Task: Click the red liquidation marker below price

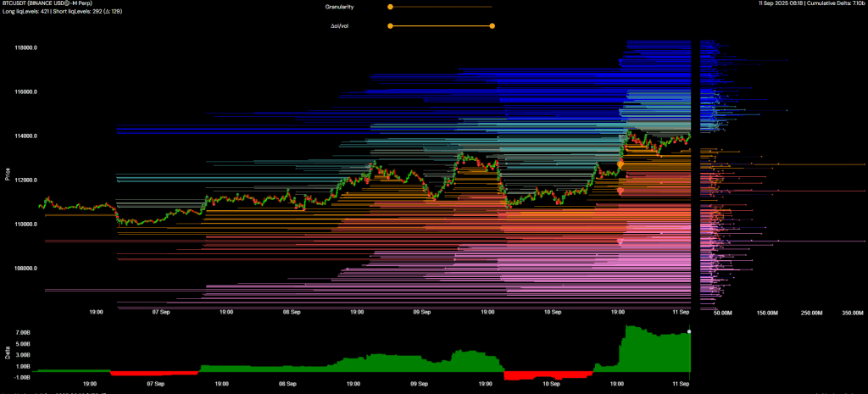Action: pos(620,191)
